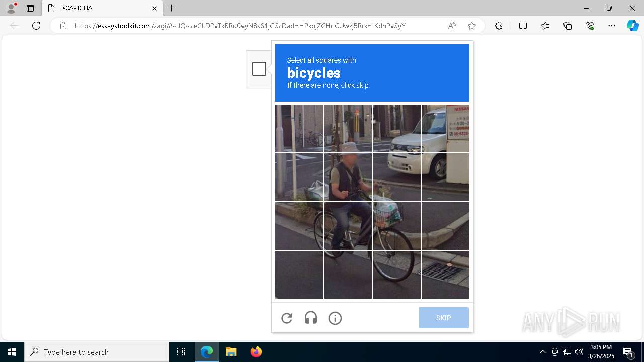Open Edge Settings and more menu
This screenshot has height=362, width=644.
point(612,26)
